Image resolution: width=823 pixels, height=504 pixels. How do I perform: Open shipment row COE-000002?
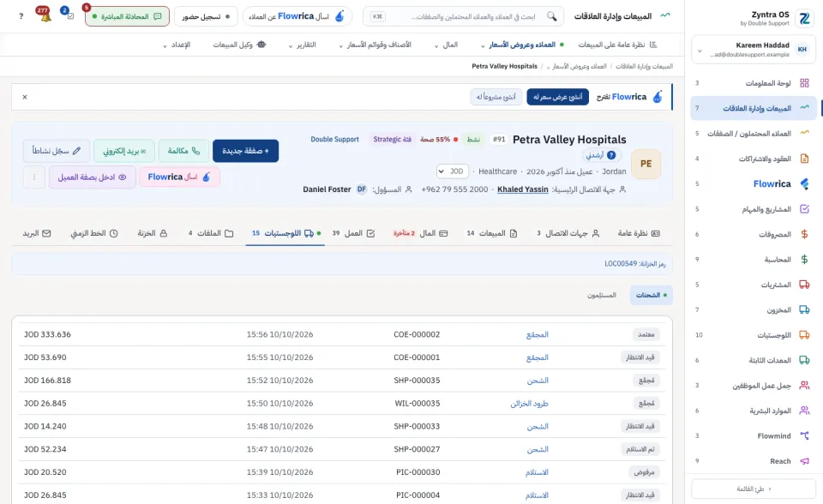(x=342, y=334)
